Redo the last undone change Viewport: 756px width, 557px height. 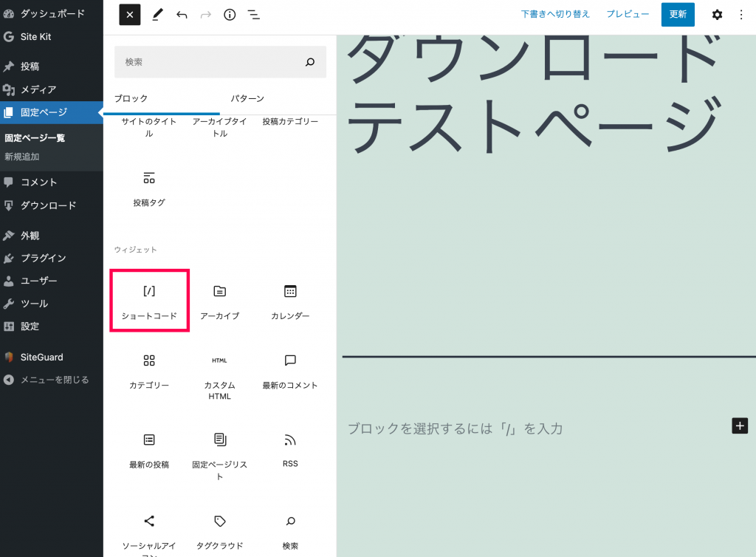[206, 15]
